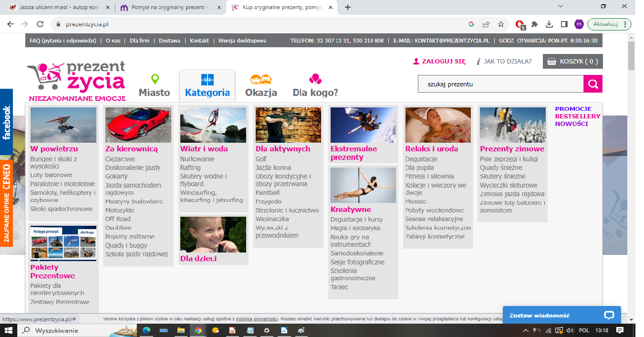The width and height of the screenshot is (644, 337).
Task: Click into the szukaj prezentu search field
Action: 501,84
